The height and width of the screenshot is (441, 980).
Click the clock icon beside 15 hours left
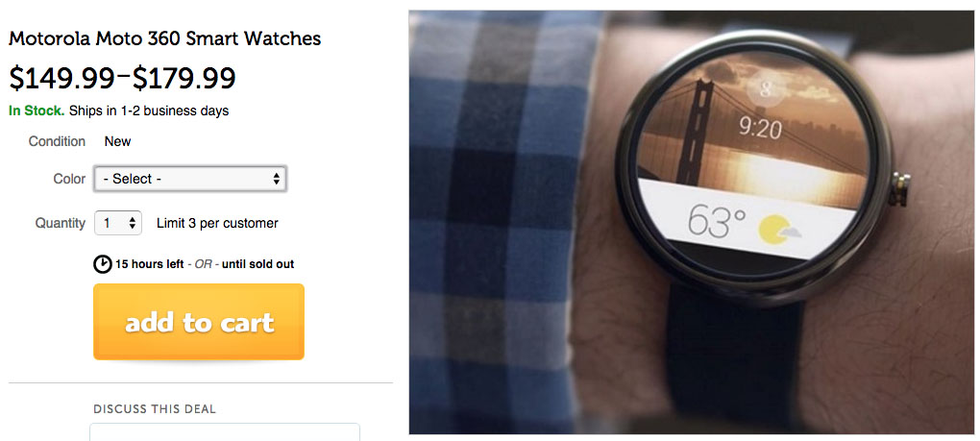[x=103, y=264]
